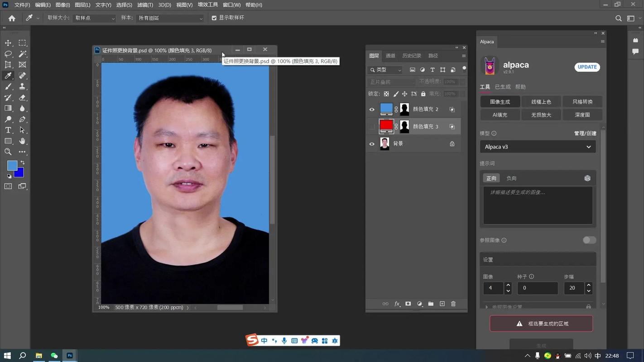Show the 颜色填充 3 layer visibility
Screen dimensions: 644x362
[x=371, y=126]
